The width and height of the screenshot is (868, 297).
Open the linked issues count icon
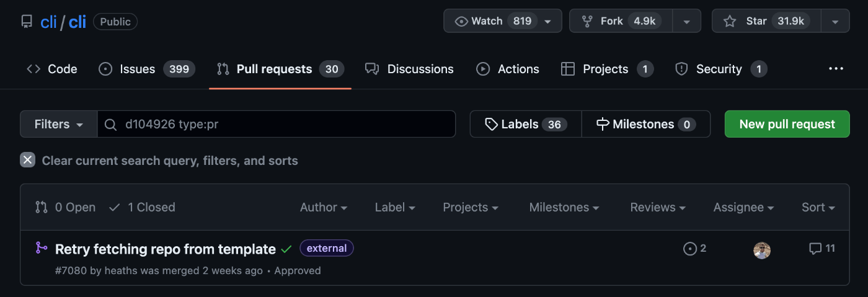pyautogui.click(x=689, y=249)
